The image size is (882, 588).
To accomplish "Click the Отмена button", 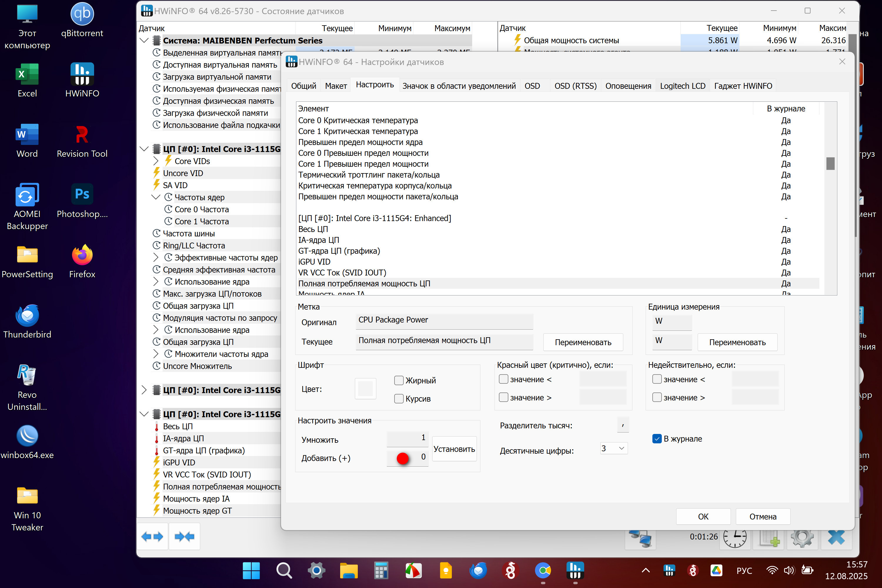I will 762,516.
